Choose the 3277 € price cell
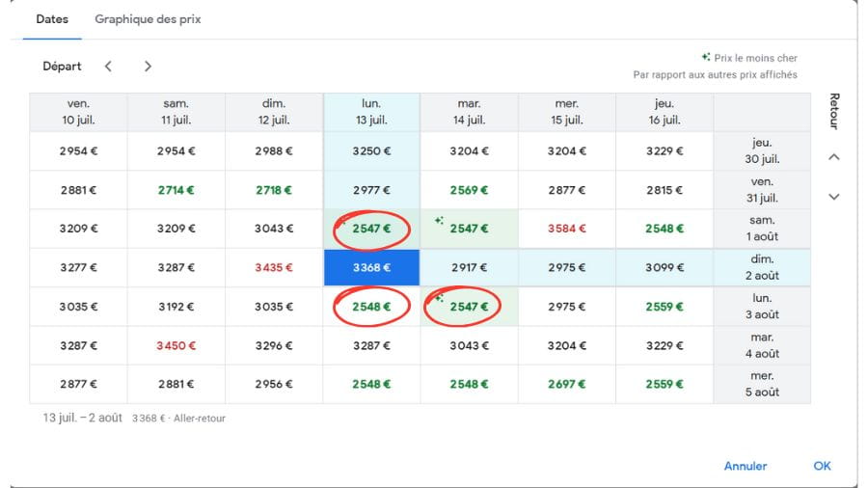Screen dimensions: 868x488 pos(78,268)
